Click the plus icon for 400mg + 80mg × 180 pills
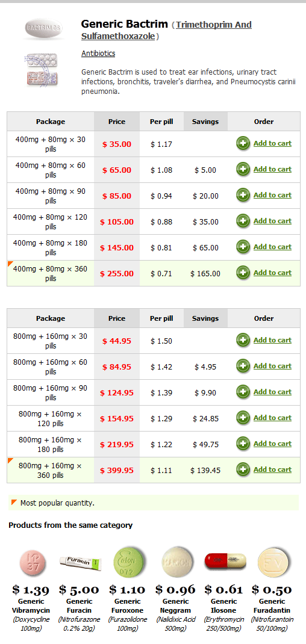 point(243,247)
